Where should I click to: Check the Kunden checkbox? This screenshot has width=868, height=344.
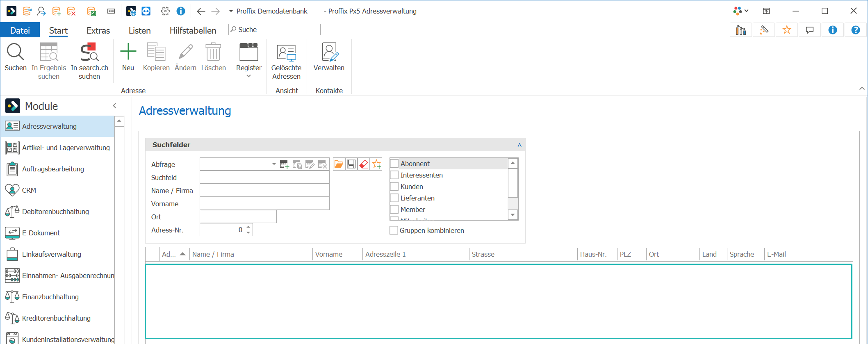tap(394, 187)
